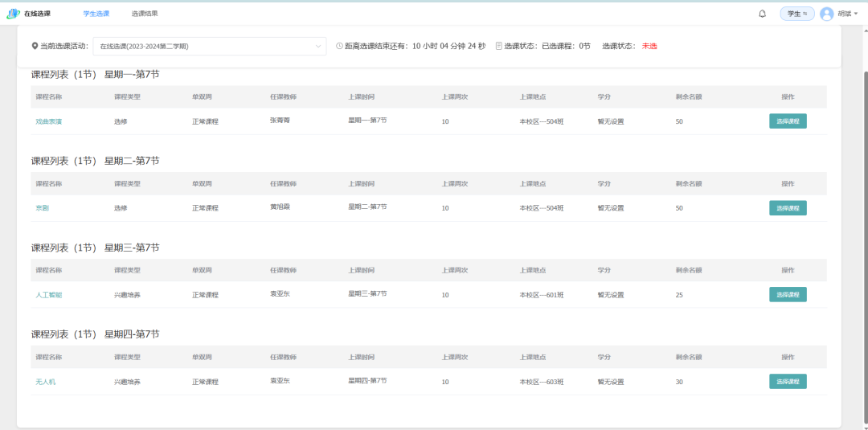Click remaining quota 50 in the 京剧 row
The image size is (868, 430).
pos(679,208)
